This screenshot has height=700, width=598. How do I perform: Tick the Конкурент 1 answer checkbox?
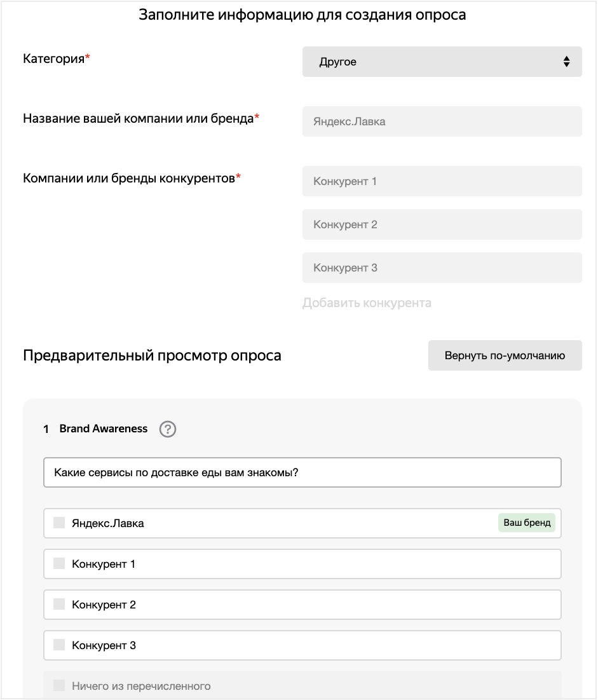point(59,563)
